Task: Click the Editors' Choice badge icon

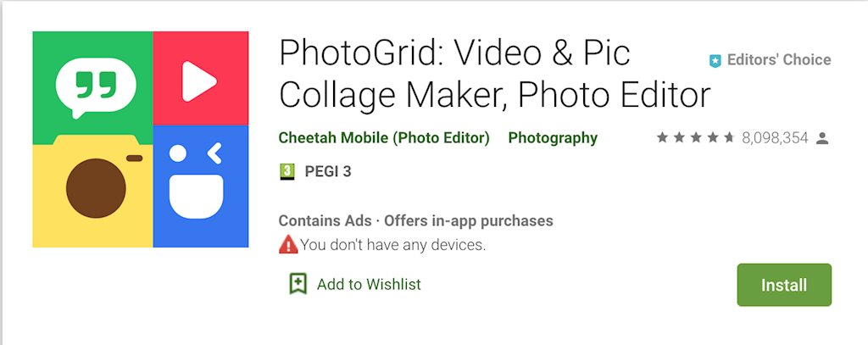Action: [x=715, y=61]
